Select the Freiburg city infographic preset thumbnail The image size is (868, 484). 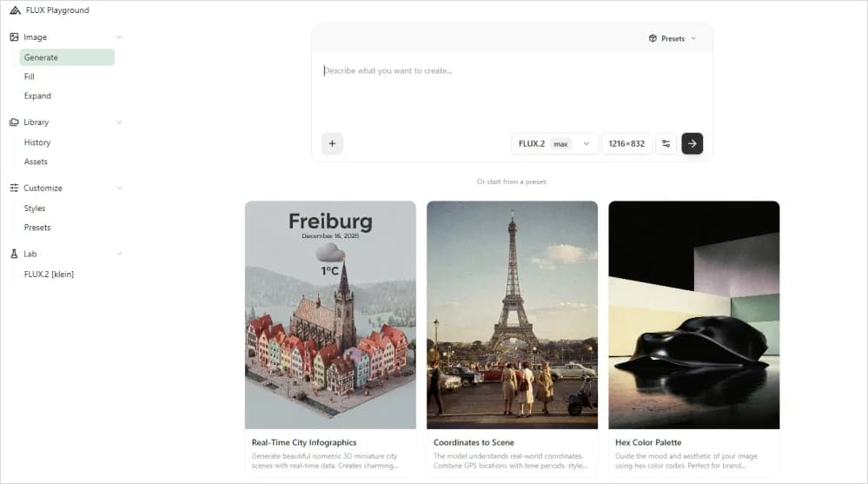coord(330,315)
